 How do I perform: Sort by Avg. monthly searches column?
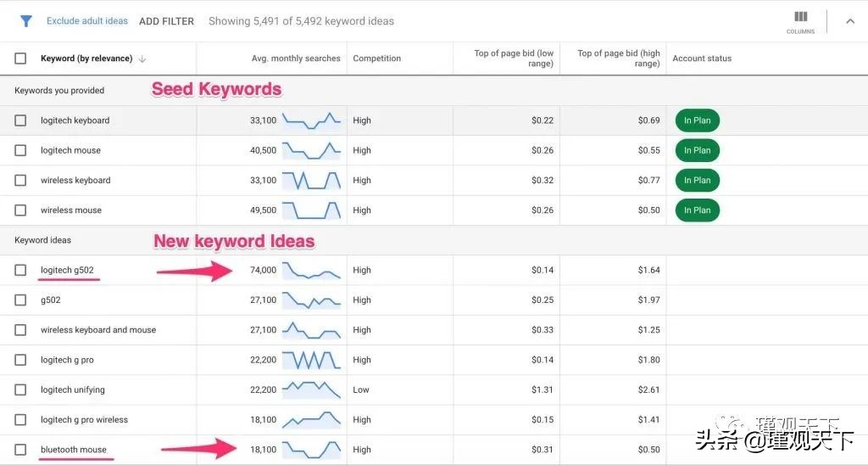click(x=296, y=59)
